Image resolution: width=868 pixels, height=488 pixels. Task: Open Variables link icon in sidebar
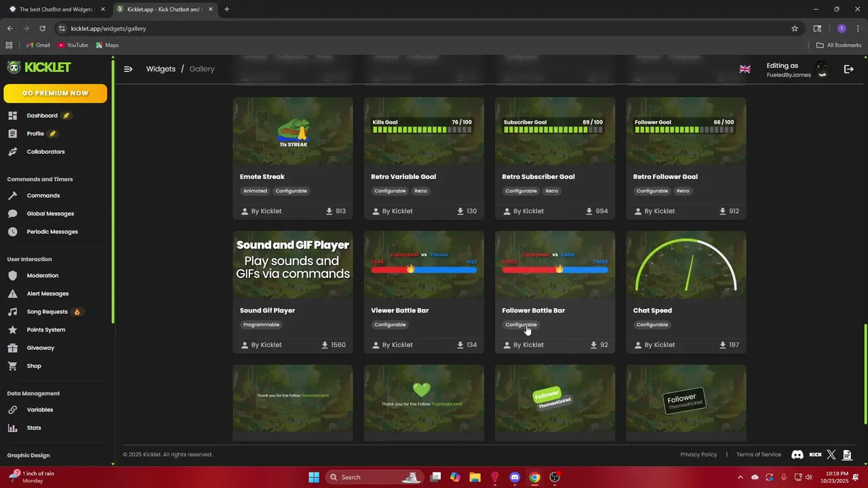pyautogui.click(x=12, y=410)
